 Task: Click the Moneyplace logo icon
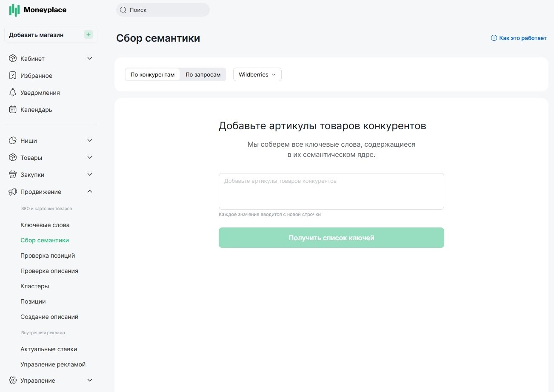click(14, 10)
